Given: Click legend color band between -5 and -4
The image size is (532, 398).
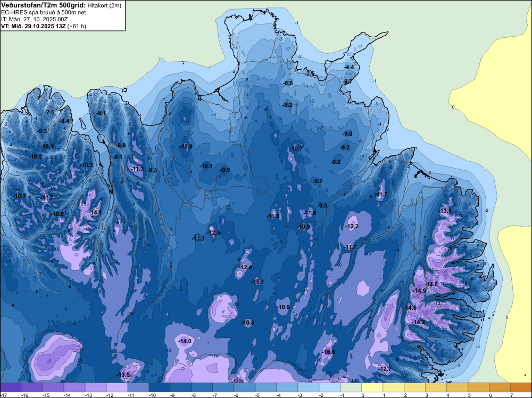Looking at the screenshot, I should tap(266, 387).
